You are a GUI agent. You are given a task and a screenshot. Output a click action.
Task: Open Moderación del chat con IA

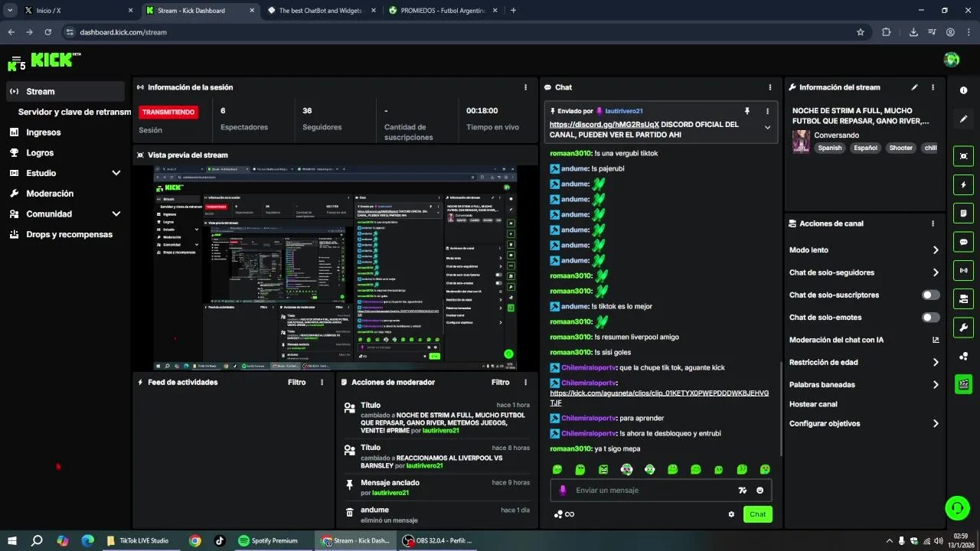[864, 340]
